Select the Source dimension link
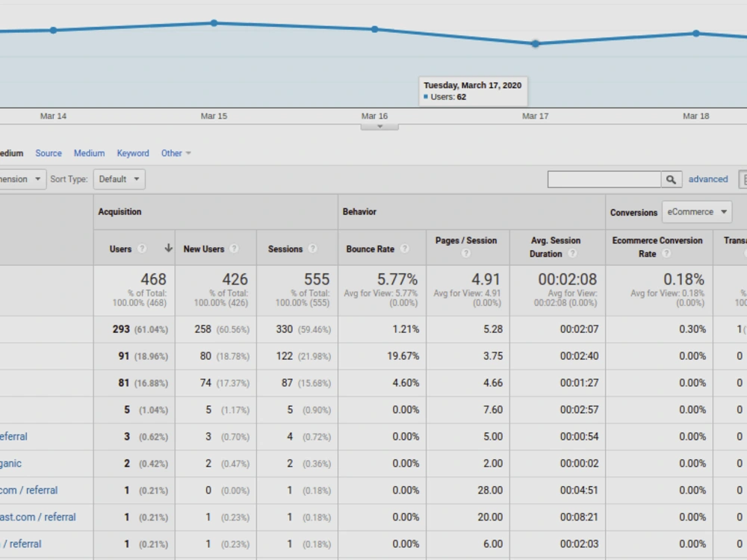The width and height of the screenshot is (747, 560). tap(49, 153)
